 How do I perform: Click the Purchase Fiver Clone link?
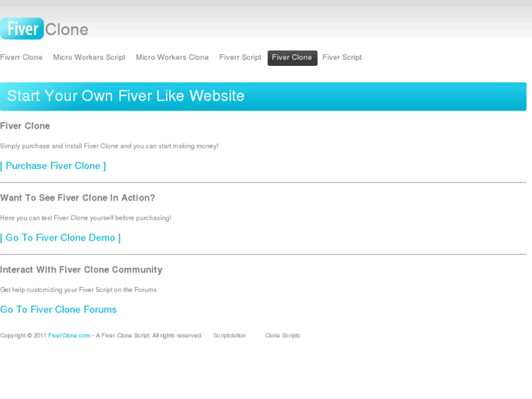[53, 166]
